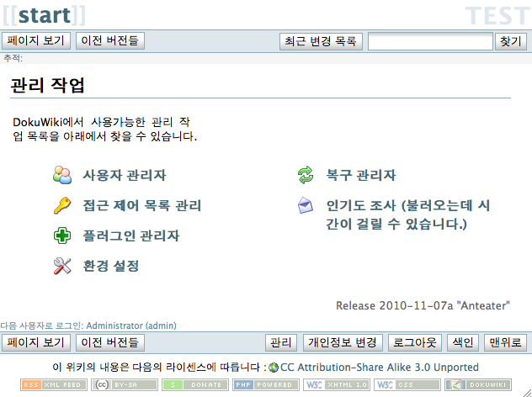The width and height of the screenshot is (532, 397).
Task: Click the 관리 작업 heading
Action: pyautogui.click(x=47, y=85)
